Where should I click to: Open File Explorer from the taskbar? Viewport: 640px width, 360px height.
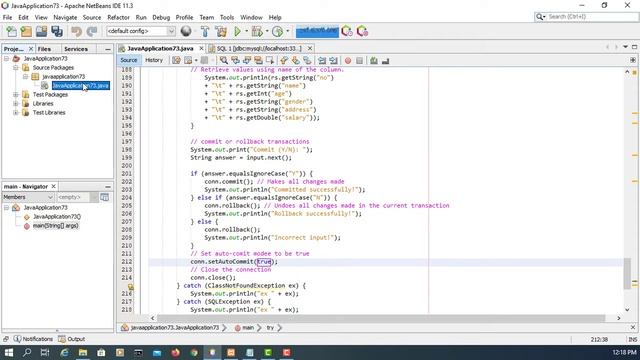(83, 352)
